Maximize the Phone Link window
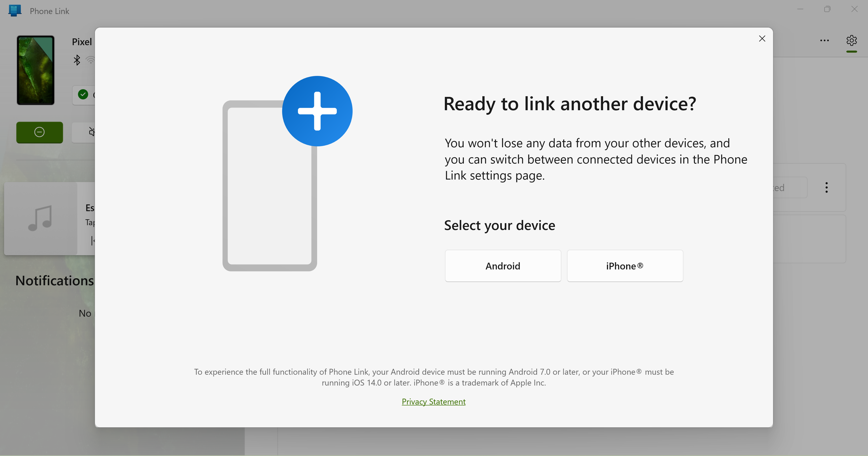The width and height of the screenshot is (868, 456). [827, 9]
